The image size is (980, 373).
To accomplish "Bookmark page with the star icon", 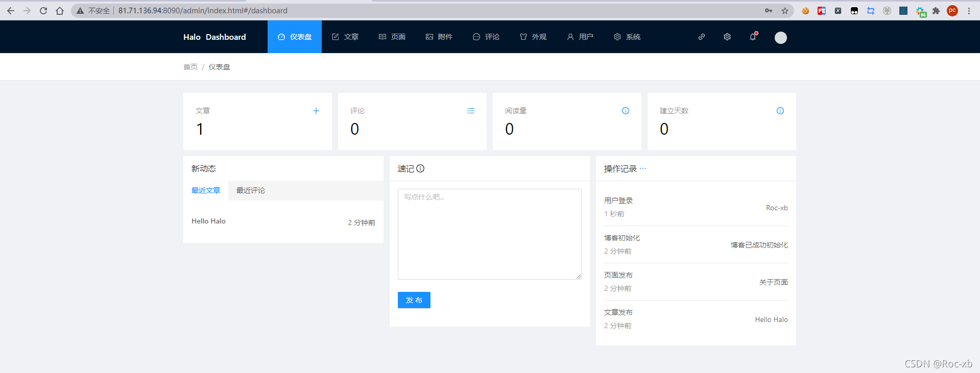I will pyautogui.click(x=785, y=11).
